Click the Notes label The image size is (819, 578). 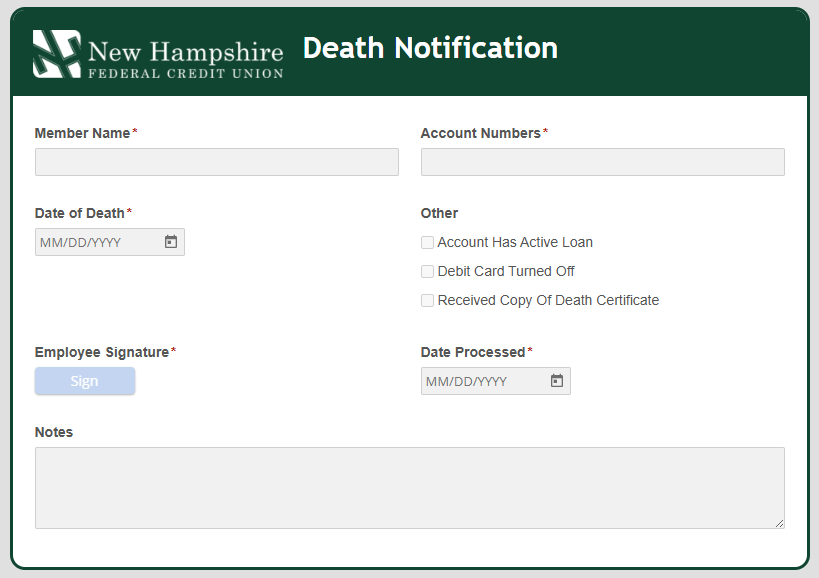54,432
